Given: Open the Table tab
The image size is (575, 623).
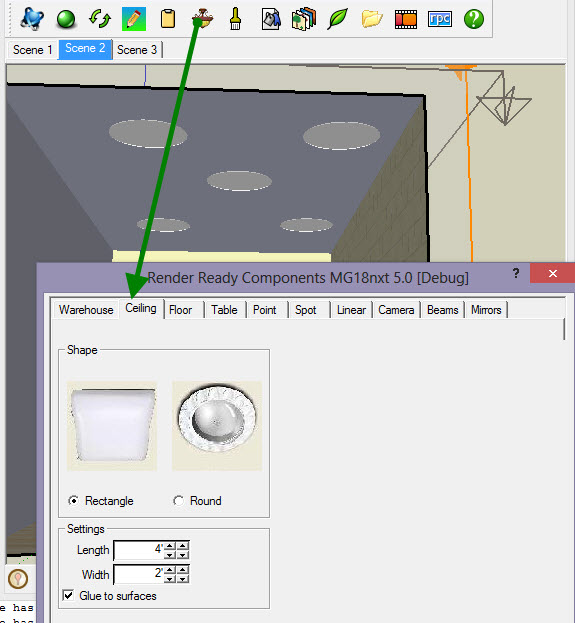Looking at the screenshot, I should point(224,310).
